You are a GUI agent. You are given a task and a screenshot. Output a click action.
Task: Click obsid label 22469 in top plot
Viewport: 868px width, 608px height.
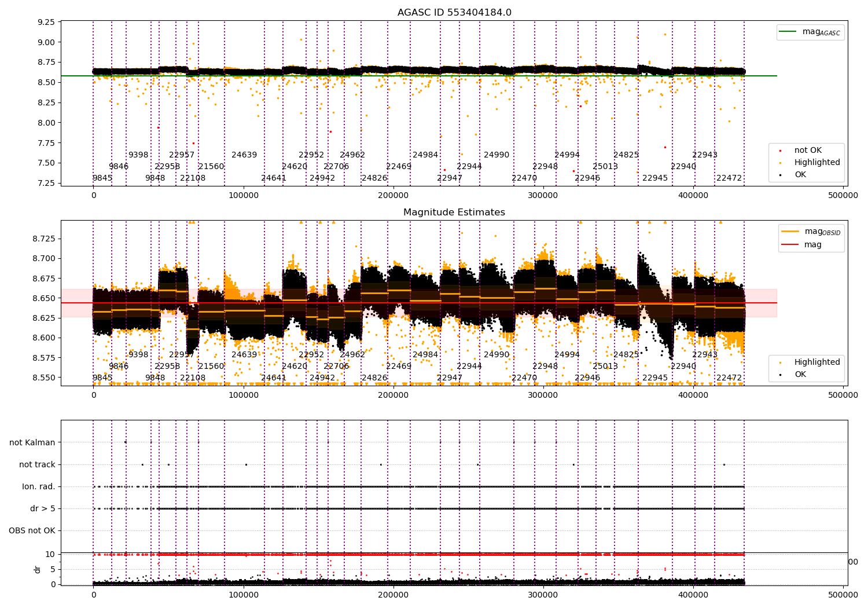[x=399, y=166]
